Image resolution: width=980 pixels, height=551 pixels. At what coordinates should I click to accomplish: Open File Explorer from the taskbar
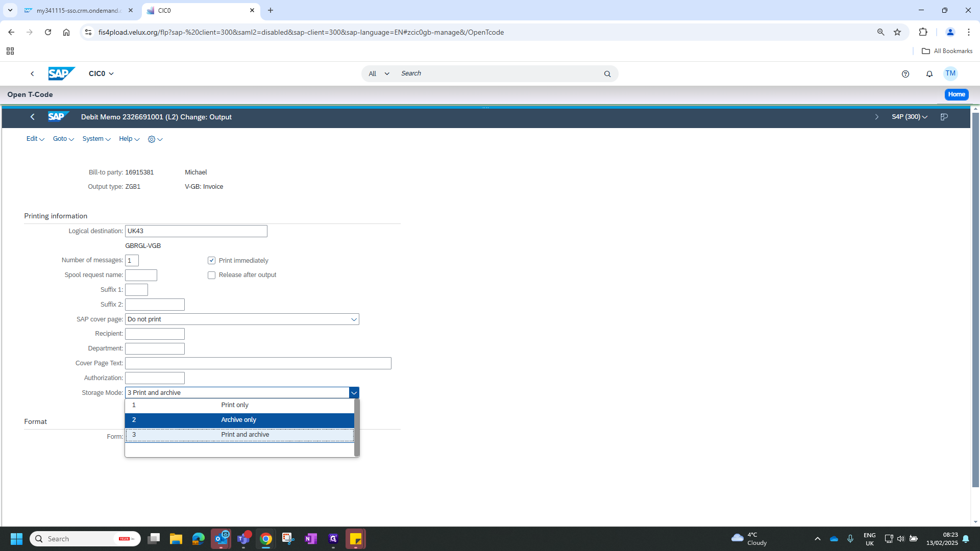(x=176, y=539)
